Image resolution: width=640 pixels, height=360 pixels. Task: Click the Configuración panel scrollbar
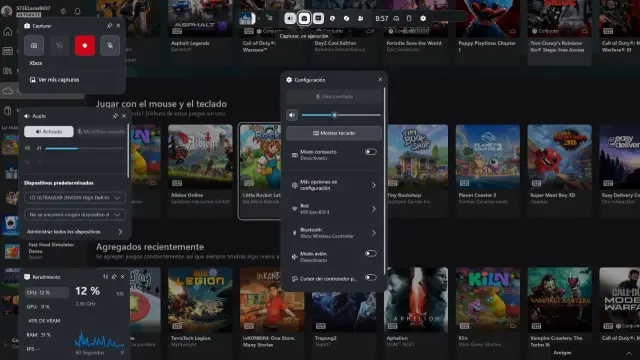click(x=384, y=180)
